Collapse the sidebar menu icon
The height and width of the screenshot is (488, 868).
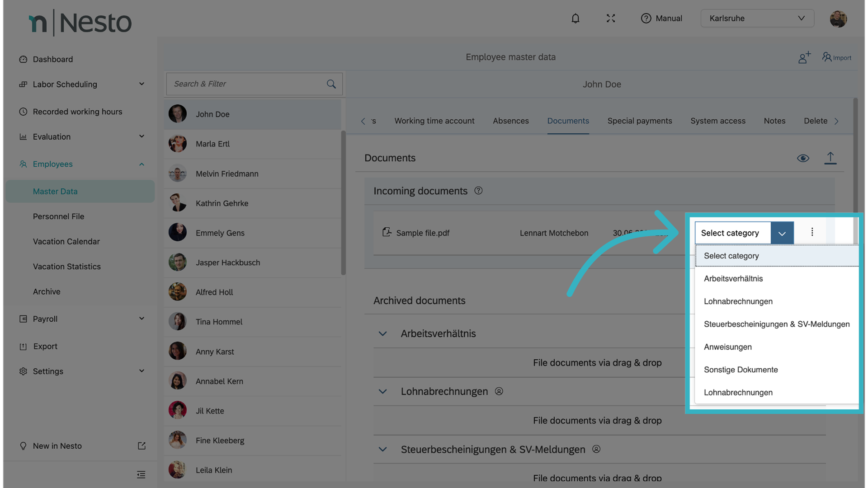tap(141, 474)
